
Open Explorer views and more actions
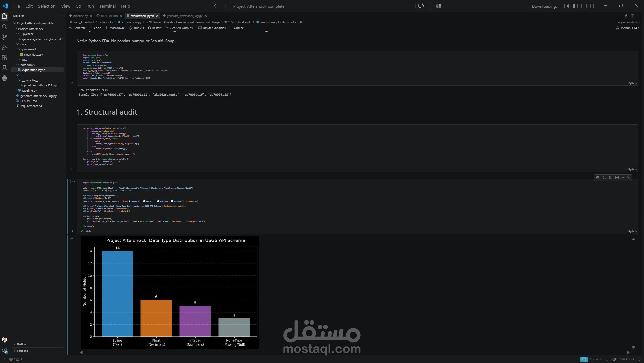click(x=61, y=16)
